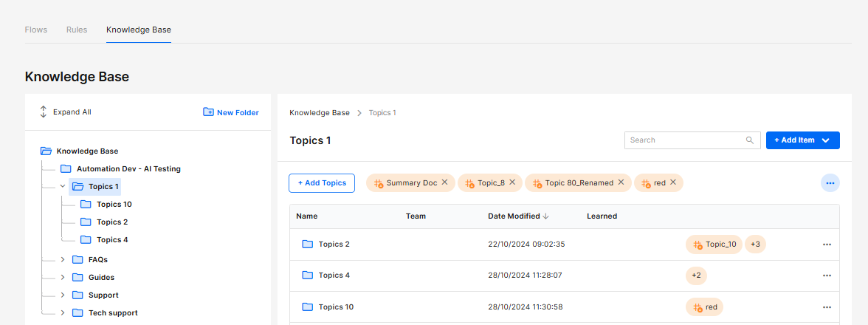
Task: Remove the Summary Doc topic chip
Action: click(444, 182)
